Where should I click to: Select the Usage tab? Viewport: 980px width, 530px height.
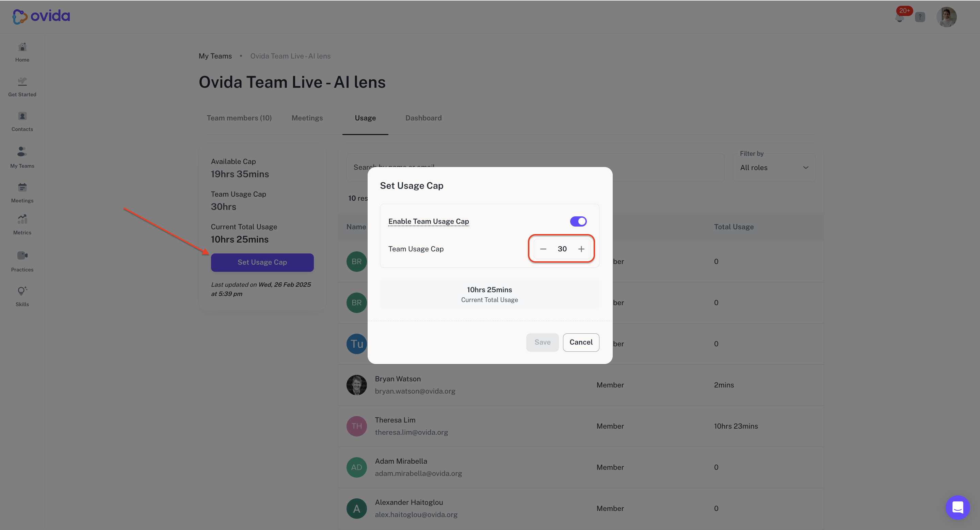click(x=365, y=118)
